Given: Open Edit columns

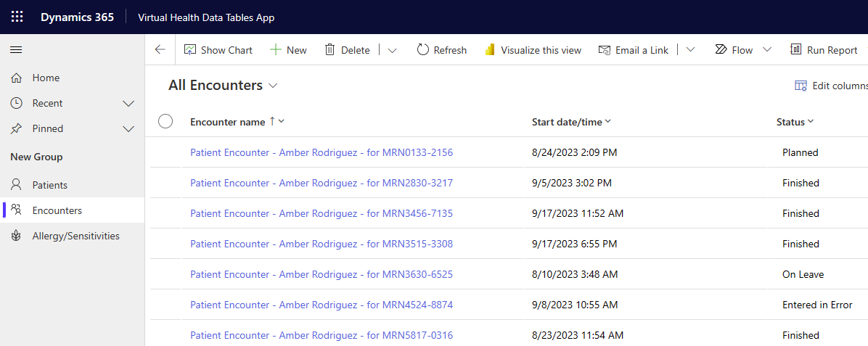Looking at the screenshot, I should pos(831,86).
